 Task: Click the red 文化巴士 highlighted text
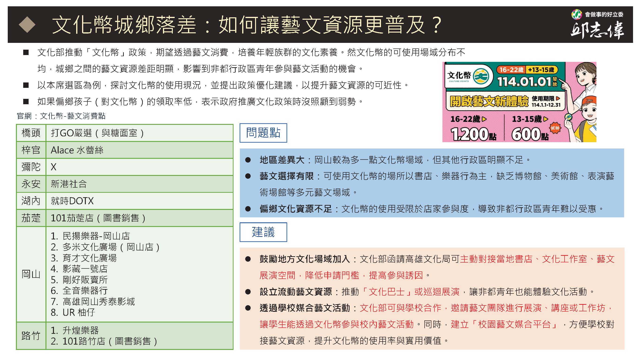387,292
